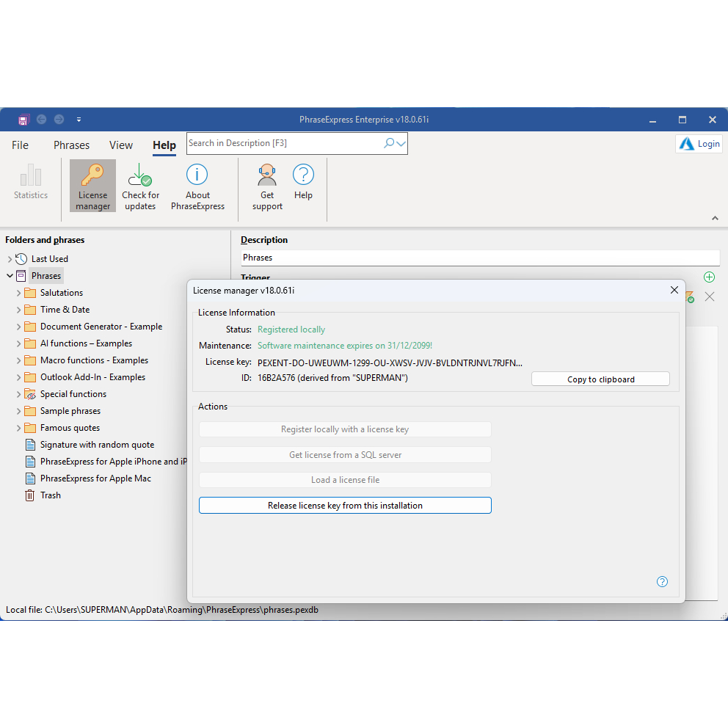The height and width of the screenshot is (728, 728).
Task: Click Get license from a SQL server
Action: click(x=345, y=455)
